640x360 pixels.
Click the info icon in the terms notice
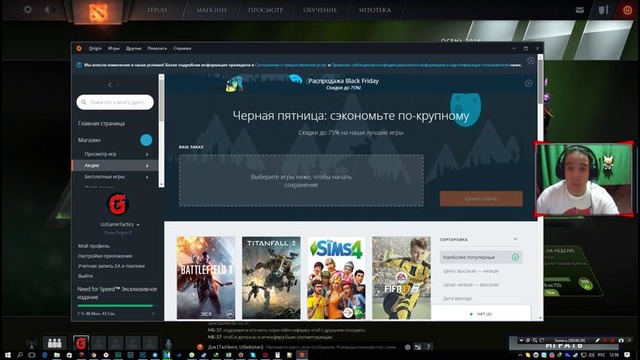(x=79, y=65)
